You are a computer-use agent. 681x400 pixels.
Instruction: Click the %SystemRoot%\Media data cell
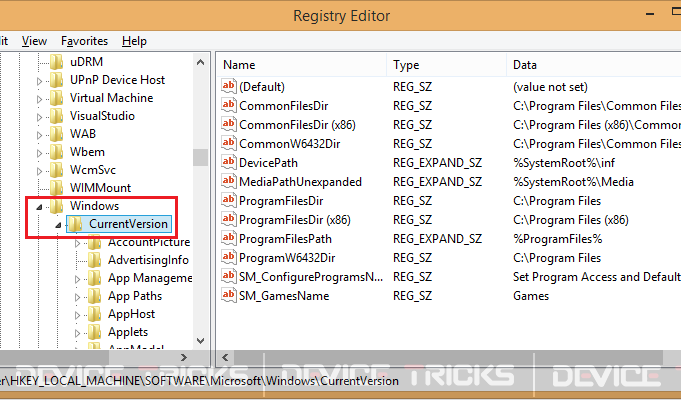pos(573,182)
